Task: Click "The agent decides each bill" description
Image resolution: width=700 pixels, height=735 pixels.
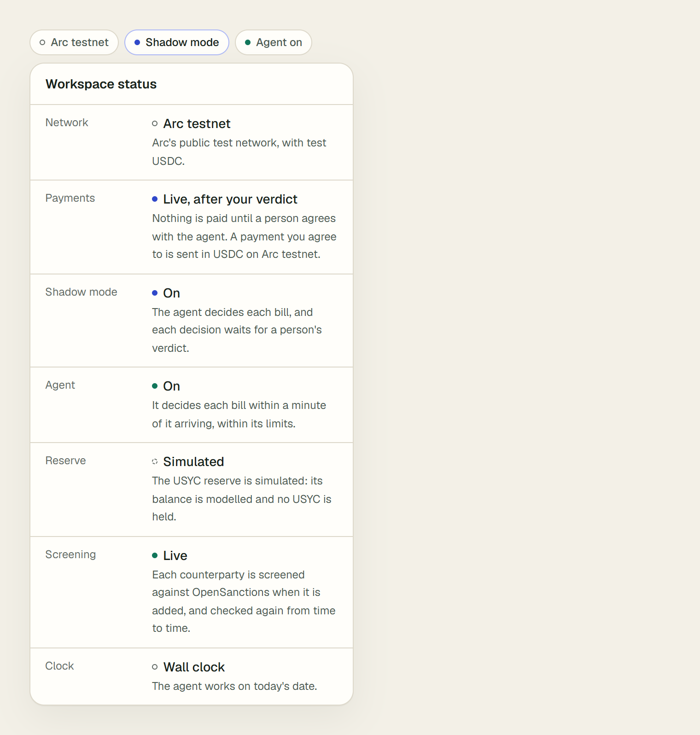Action: (237, 330)
